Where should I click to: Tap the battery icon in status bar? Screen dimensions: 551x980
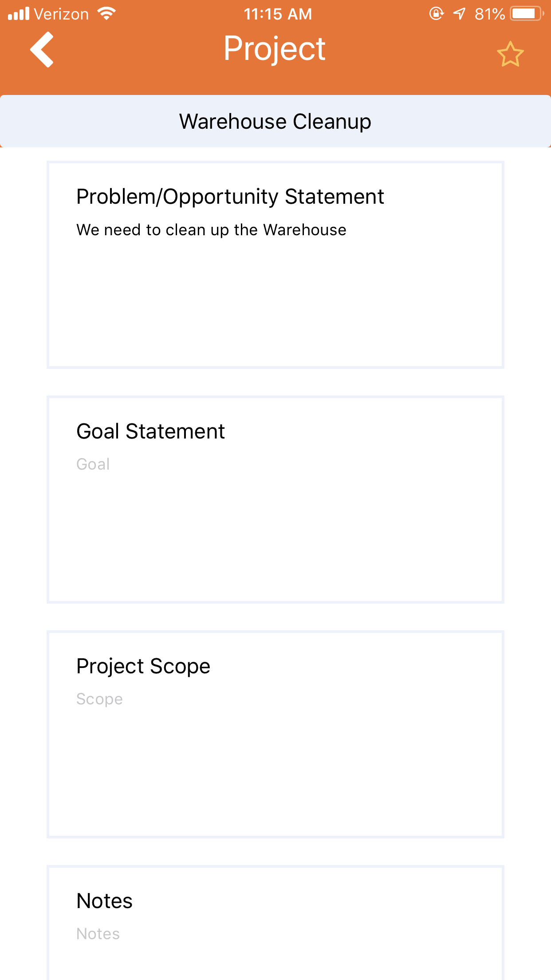(527, 14)
